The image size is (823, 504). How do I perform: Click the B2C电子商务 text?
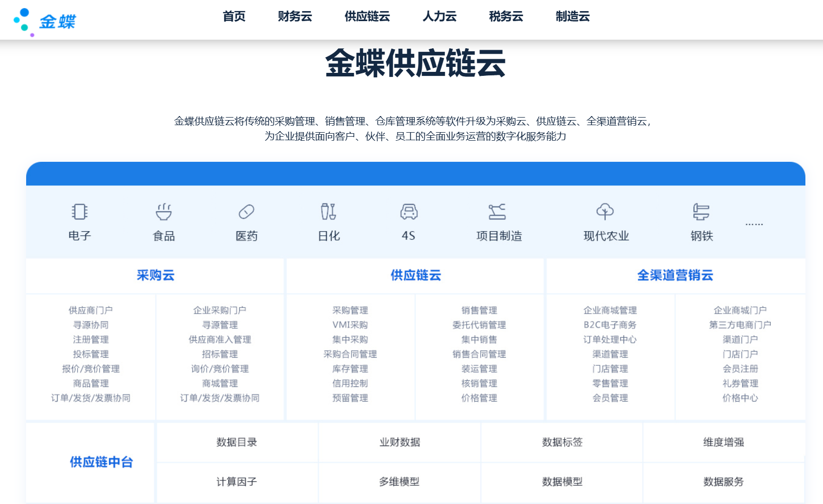pyautogui.click(x=610, y=325)
